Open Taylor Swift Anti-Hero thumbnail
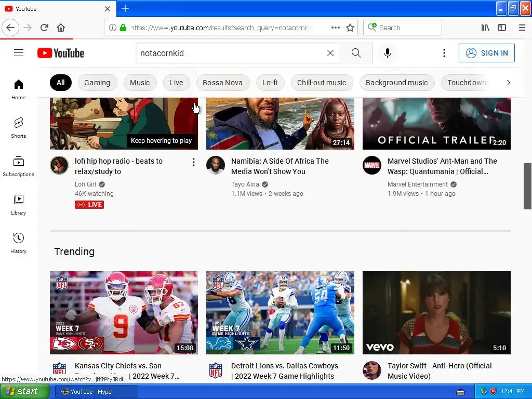The image size is (532, 399). pyautogui.click(x=436, y=313)
